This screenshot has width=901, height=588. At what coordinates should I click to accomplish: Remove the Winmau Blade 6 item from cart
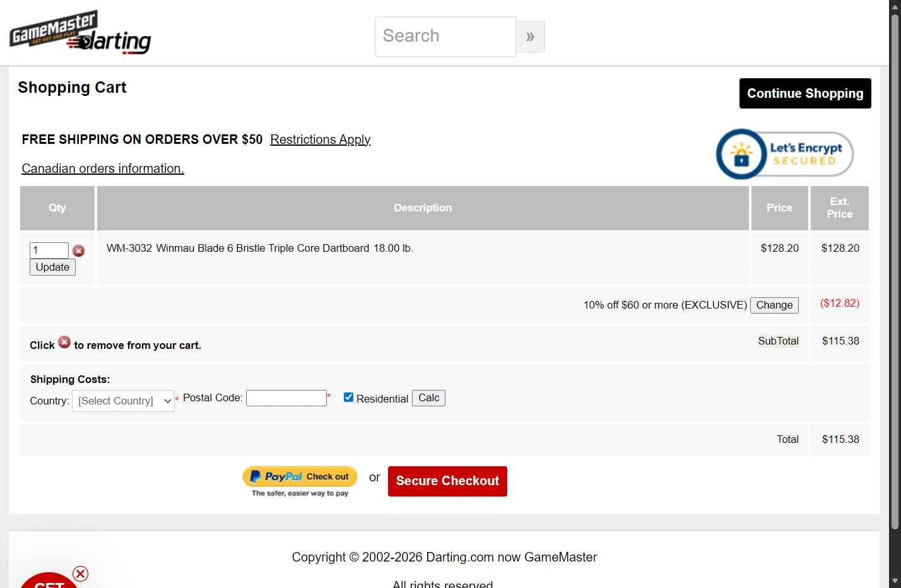[79, 250]
